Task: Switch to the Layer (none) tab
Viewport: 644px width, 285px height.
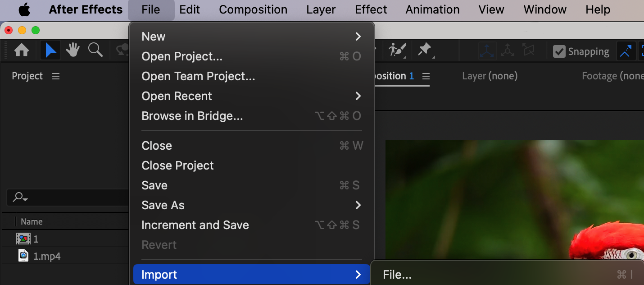Action: tap(490, 76)
